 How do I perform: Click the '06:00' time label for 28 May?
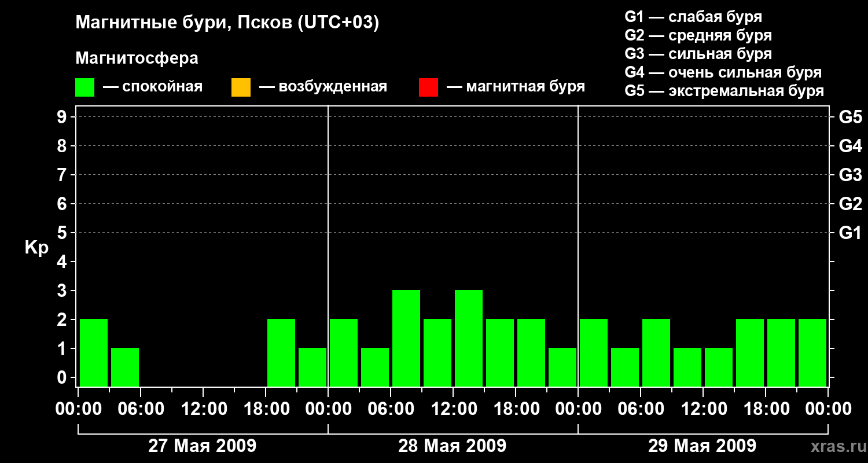391,409
